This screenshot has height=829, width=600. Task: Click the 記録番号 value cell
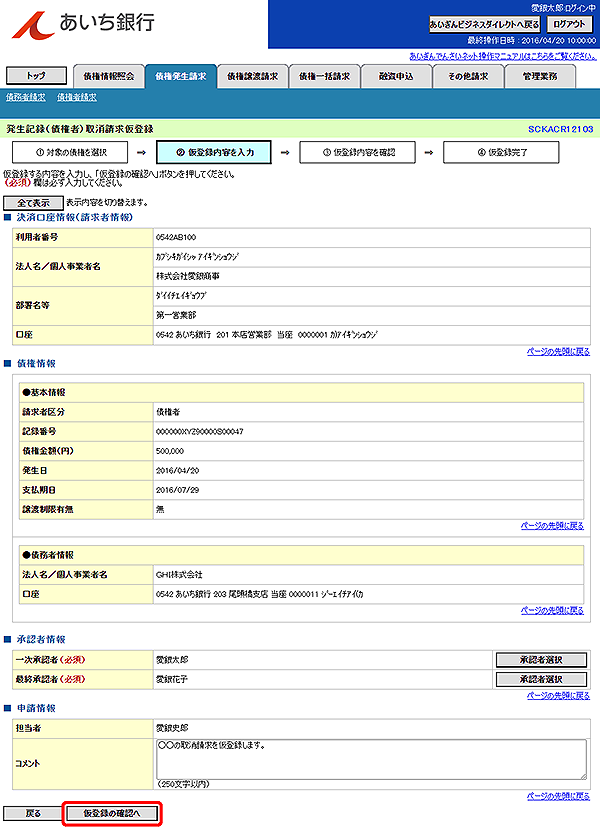368,431
